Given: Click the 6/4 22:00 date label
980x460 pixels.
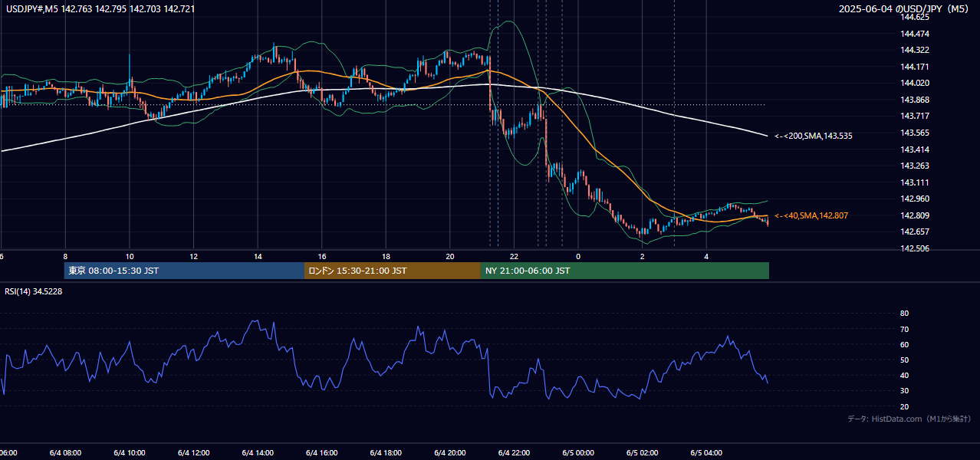Looking at the screenshot, I should [x=514, y=453].
